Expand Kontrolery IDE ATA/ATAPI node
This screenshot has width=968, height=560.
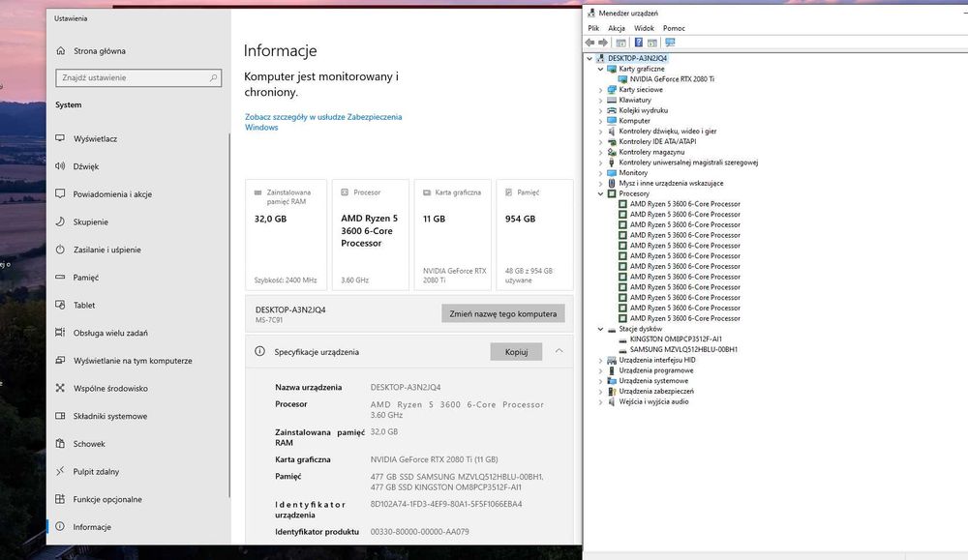[600, 142]
